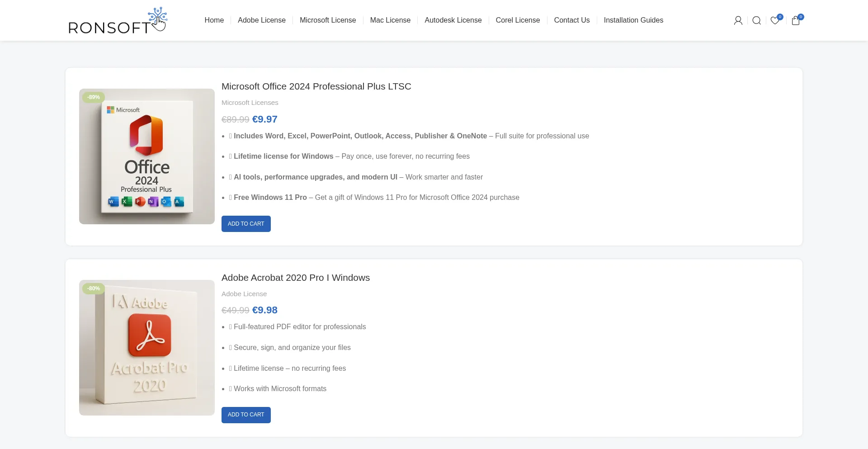Open Contact Us page

tap(572, 20)
